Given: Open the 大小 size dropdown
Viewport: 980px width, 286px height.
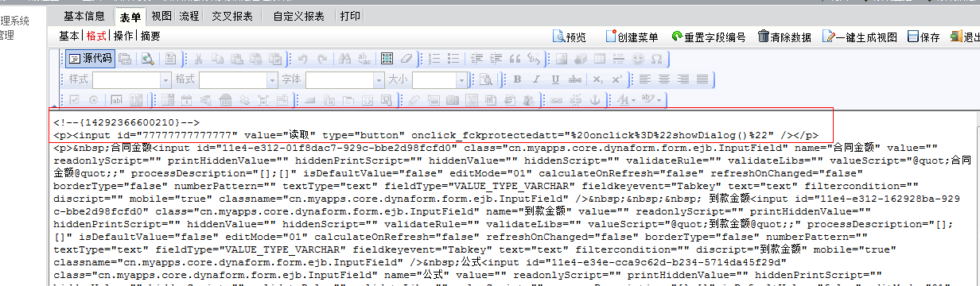Looking at the screenshot, I should point(440,80).
